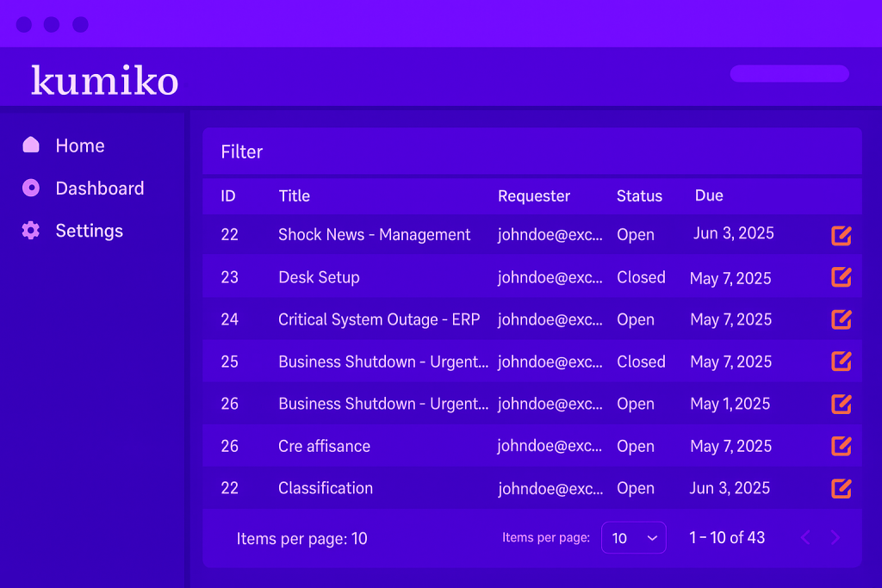Viewport: 882px width, 588px height.
Task: Edit the Cre affisance ticket
Action: point(841,446)
